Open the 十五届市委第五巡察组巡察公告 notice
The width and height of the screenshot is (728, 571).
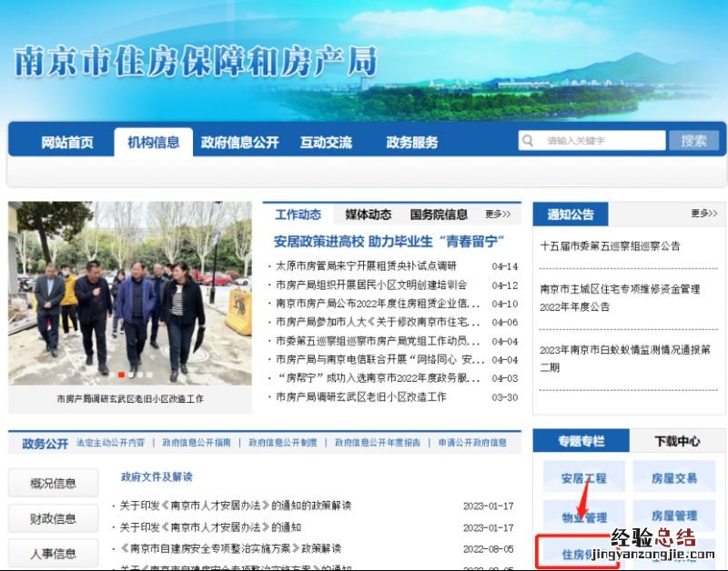(x=610, y=245)
